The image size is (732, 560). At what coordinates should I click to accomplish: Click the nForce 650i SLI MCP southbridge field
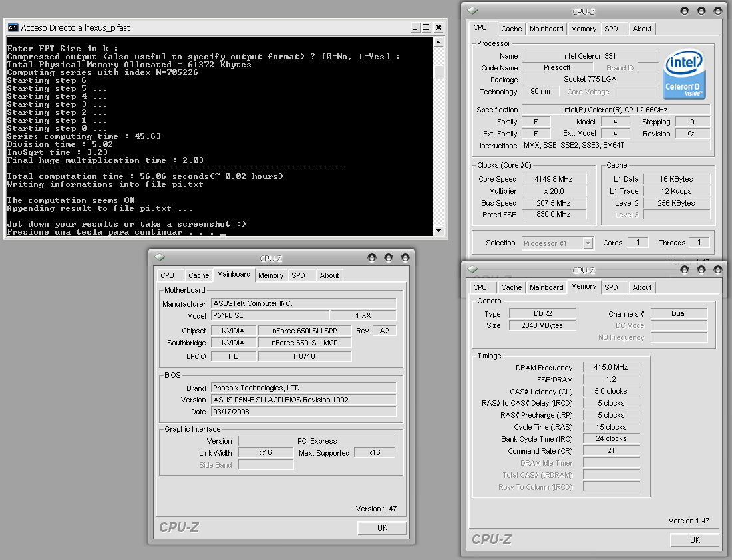pos(304,343)
